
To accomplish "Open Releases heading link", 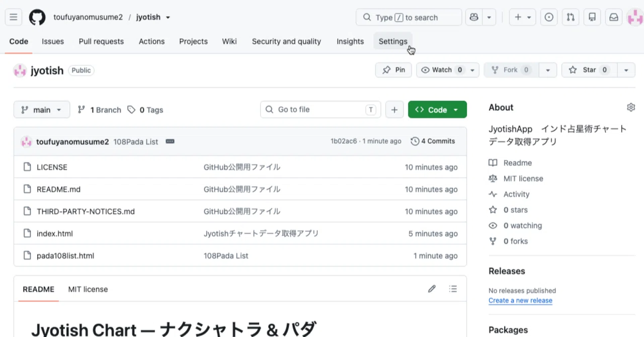I will (x=507, y=271).
